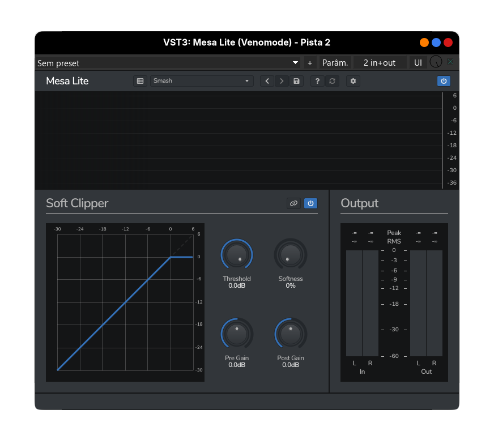Toggle the plugin global power button
The image size is (494, 448).
pyautogui.click(x=444, y=81)
